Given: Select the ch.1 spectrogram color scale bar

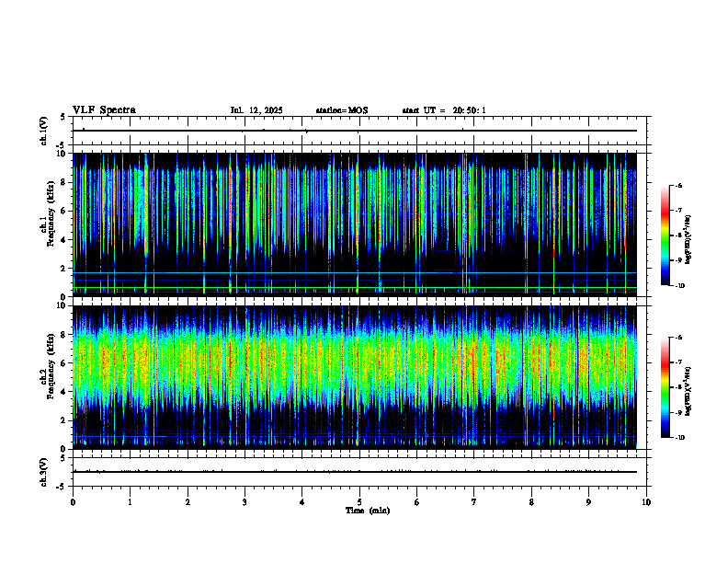Looking at the screenshot, I should click(665, 236).
